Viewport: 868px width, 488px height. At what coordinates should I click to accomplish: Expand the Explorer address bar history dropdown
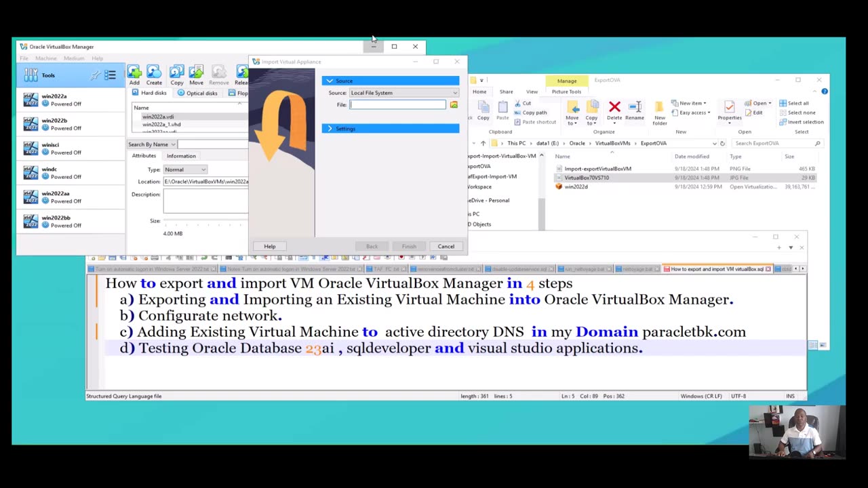(x=714, y=143)
